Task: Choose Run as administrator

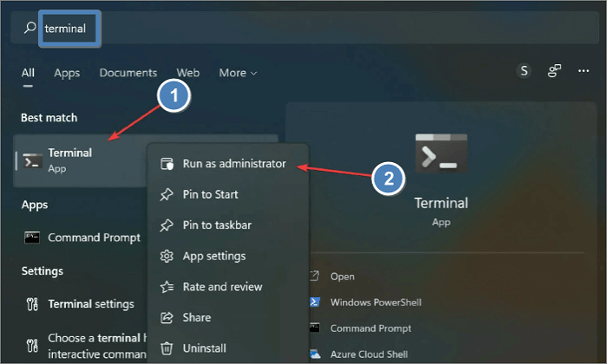Action: [x=228, y=164]
